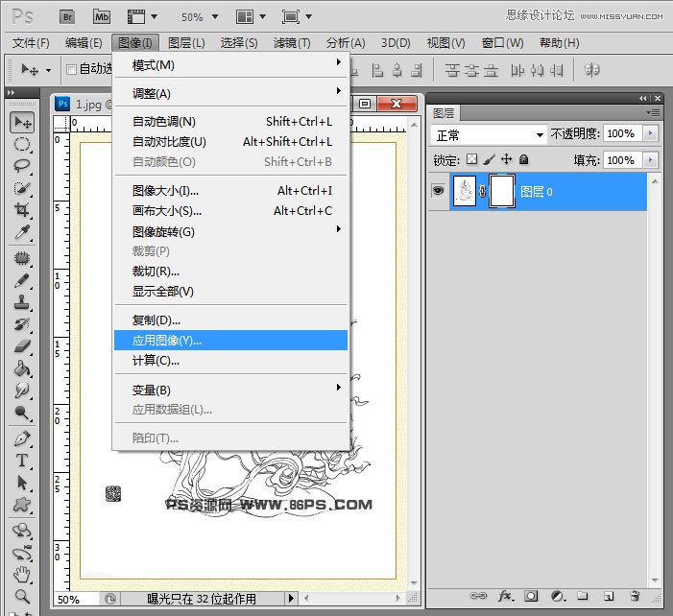The image size is (673, 616).
Task: Hide layer 图层 0 with eye icon
Action: (x=438, y=191)
